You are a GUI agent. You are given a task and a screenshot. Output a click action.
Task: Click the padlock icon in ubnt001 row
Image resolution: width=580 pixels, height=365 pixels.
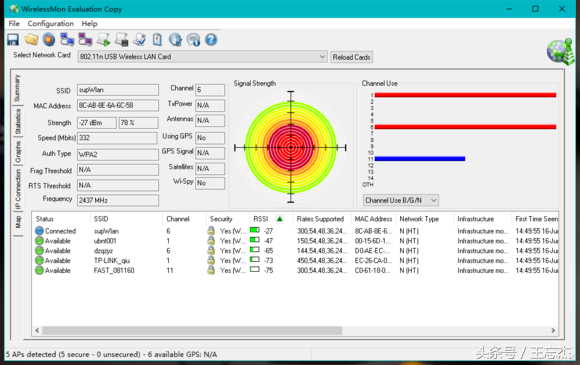pyautogui.click(x=211, y=241)
